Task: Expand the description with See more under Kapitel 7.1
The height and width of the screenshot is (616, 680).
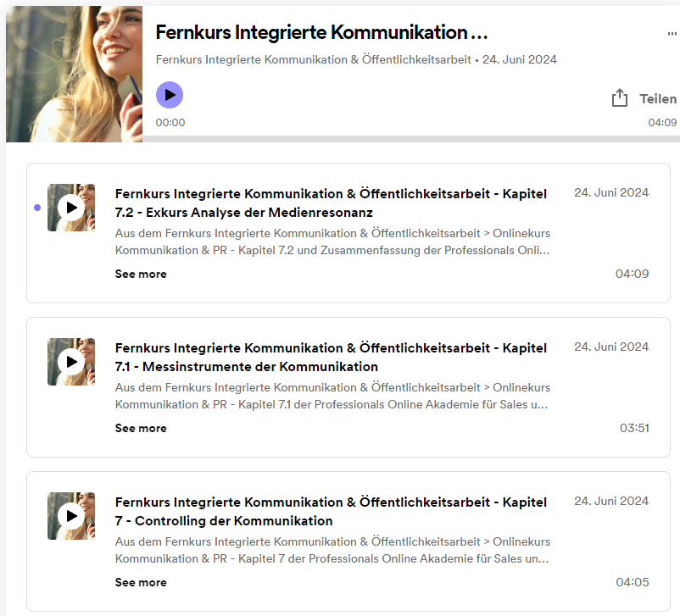Action: (x=141, y=428)
